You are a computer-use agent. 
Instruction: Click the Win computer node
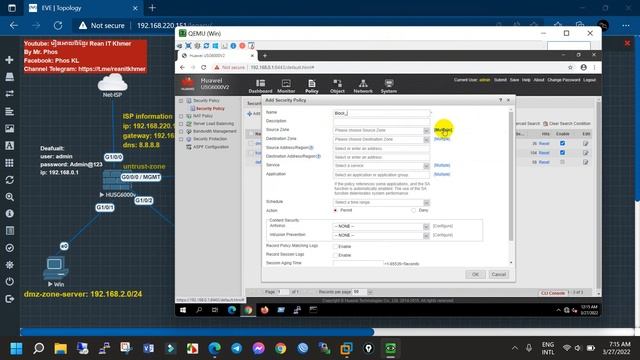click(x=55, y=268)
